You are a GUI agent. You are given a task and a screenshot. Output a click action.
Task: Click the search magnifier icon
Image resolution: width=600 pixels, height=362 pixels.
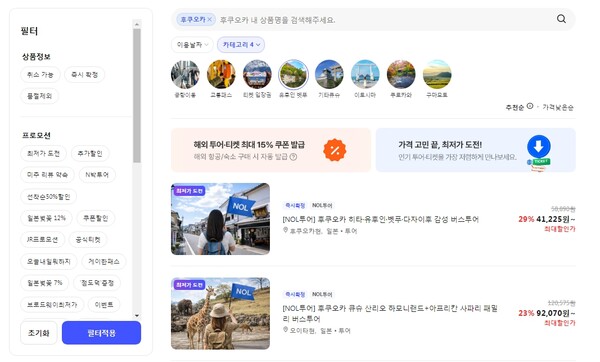[x=561, y=19]
